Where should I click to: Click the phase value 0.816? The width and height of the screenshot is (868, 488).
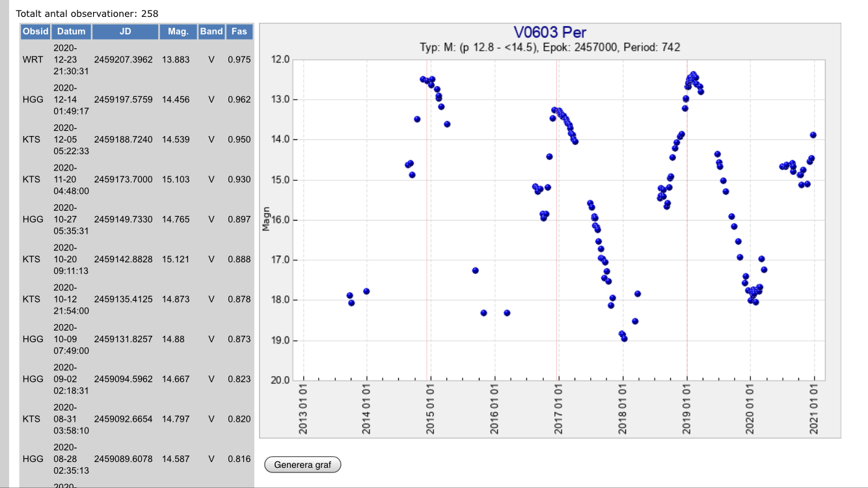point(239,459)
